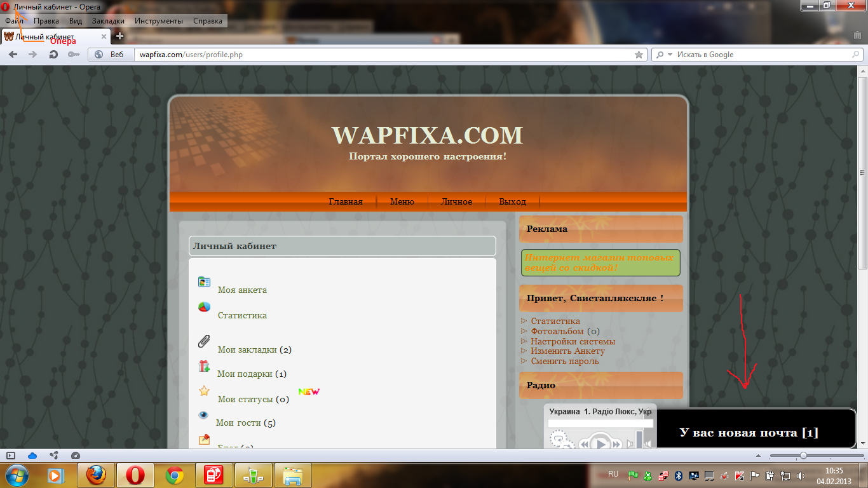
Task: Click the gift icon for Мои подарки
Action: coord(204,366)
